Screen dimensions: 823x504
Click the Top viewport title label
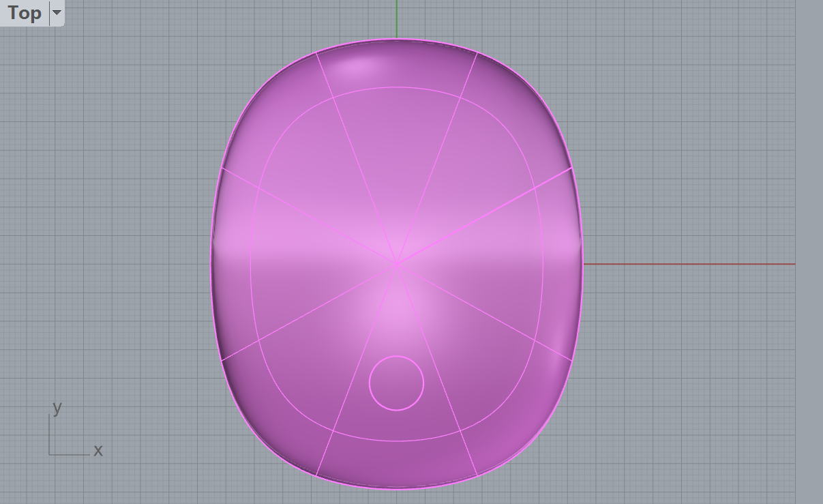pos(25,13)
